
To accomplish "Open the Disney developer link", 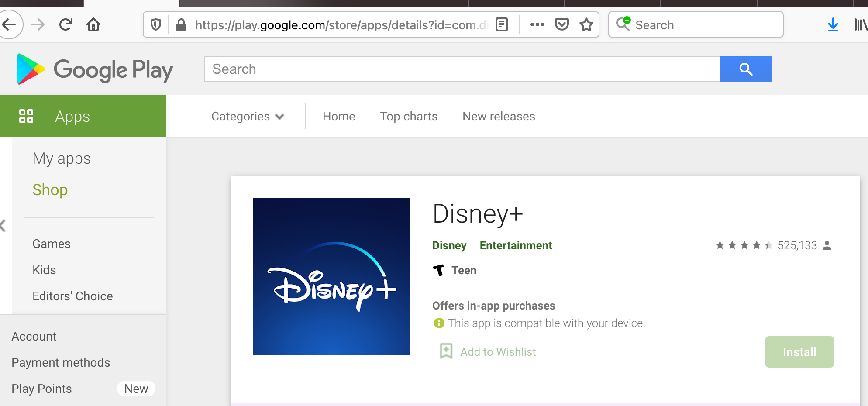I will [x=449, y=246].
